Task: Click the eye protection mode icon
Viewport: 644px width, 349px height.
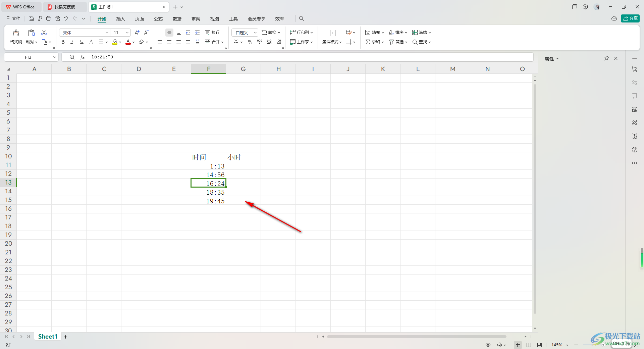Action: (x=488, y=345)
